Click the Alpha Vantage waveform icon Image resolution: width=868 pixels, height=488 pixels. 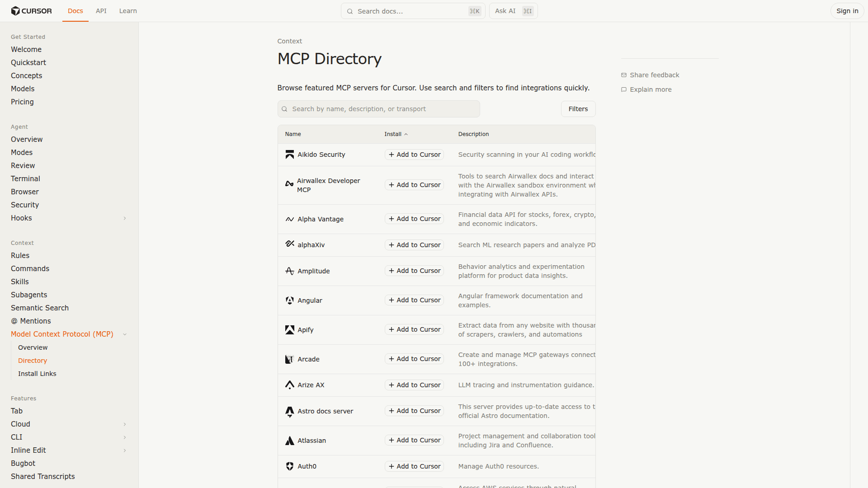point(289,219)
